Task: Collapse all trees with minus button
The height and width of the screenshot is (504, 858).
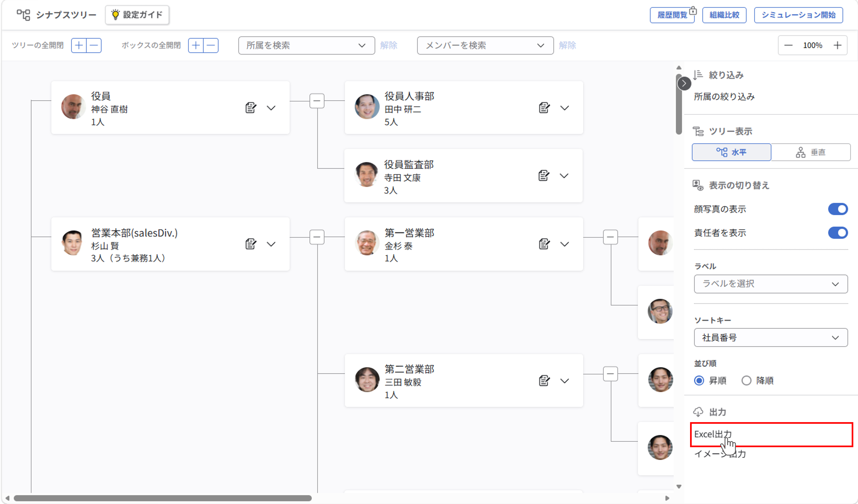Action: 94,45
